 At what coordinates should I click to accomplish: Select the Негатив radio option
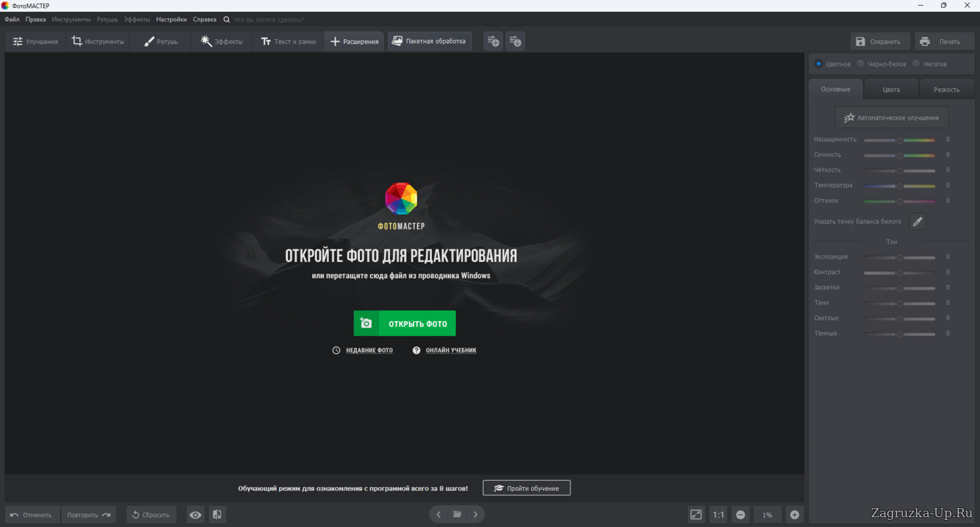pos(916,64)
